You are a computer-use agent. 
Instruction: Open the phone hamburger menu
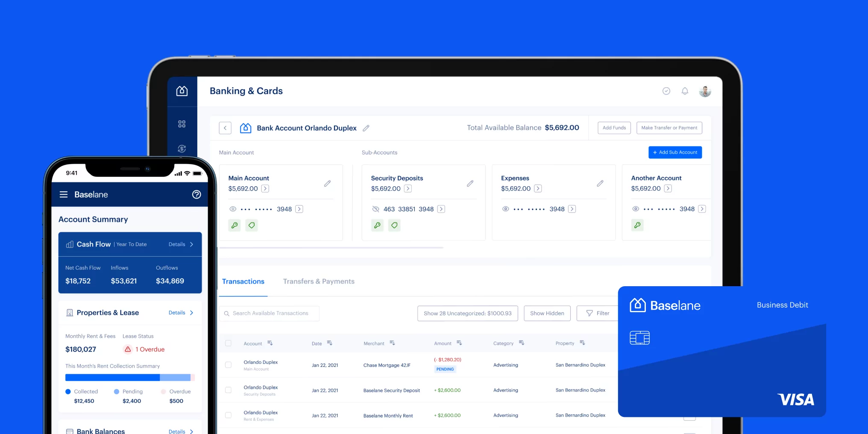click(x=64, y=194)
